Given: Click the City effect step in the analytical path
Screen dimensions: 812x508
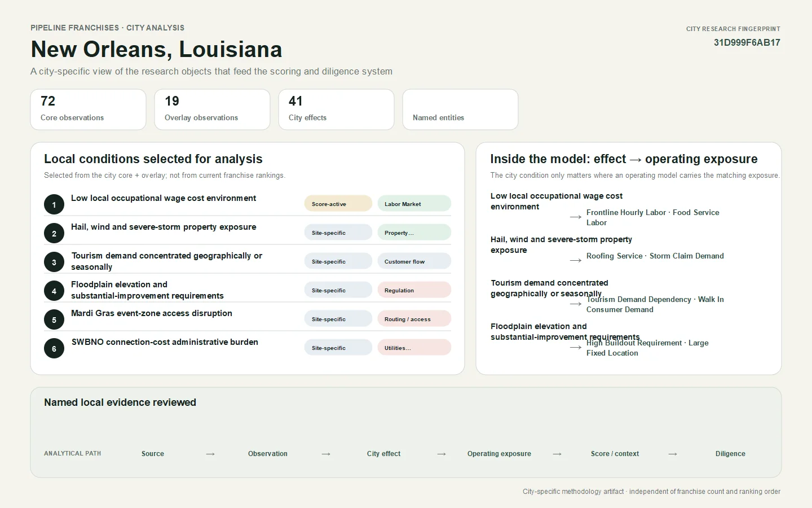Looking at the screenshot, I should tap(383, 454).
